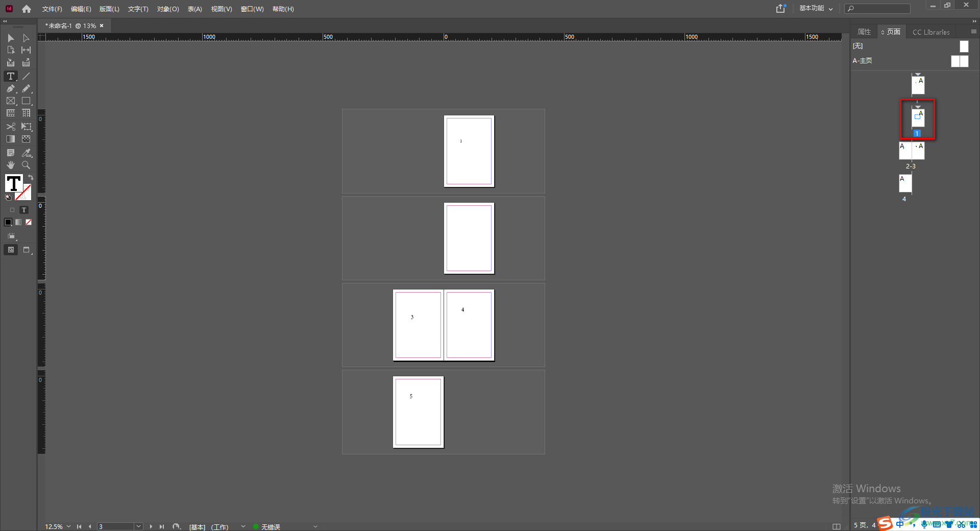
Task: Activate the Eyedropper tool
Action: click(26, 153)
